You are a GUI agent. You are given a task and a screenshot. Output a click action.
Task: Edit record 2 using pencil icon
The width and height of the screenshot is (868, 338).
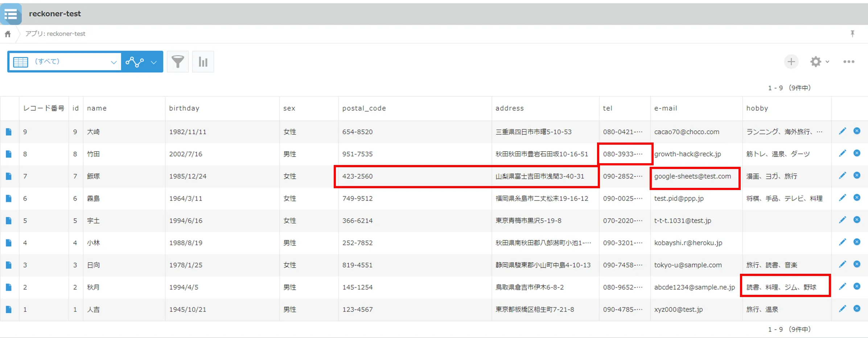tap(842, 287)
